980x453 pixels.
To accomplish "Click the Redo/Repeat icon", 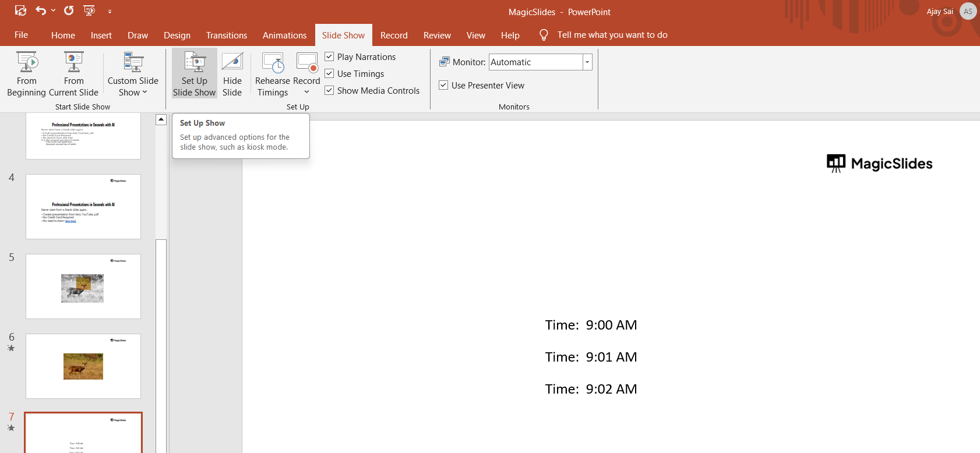I will pos(69,10).
